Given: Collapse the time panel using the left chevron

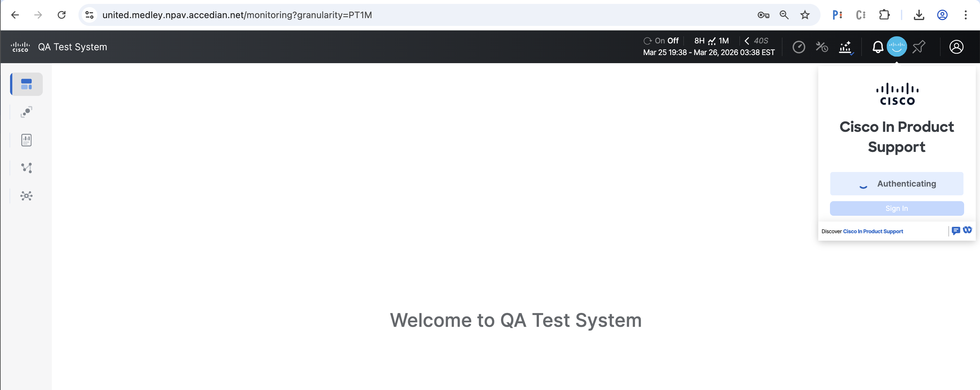Looking at the screenshot, I should (746, 41).
